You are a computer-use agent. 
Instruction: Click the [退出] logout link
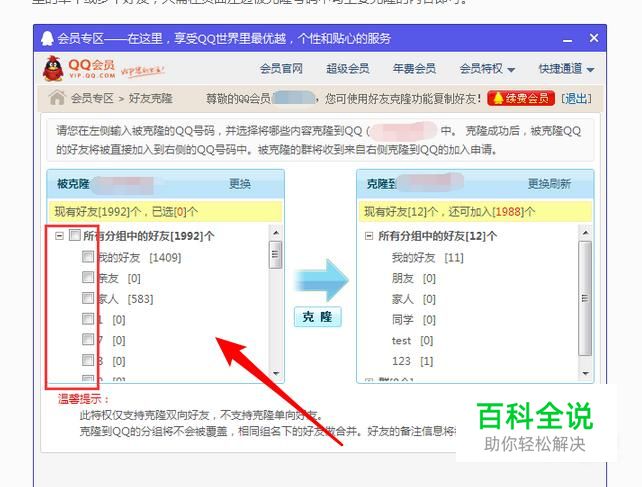point(576,98)
